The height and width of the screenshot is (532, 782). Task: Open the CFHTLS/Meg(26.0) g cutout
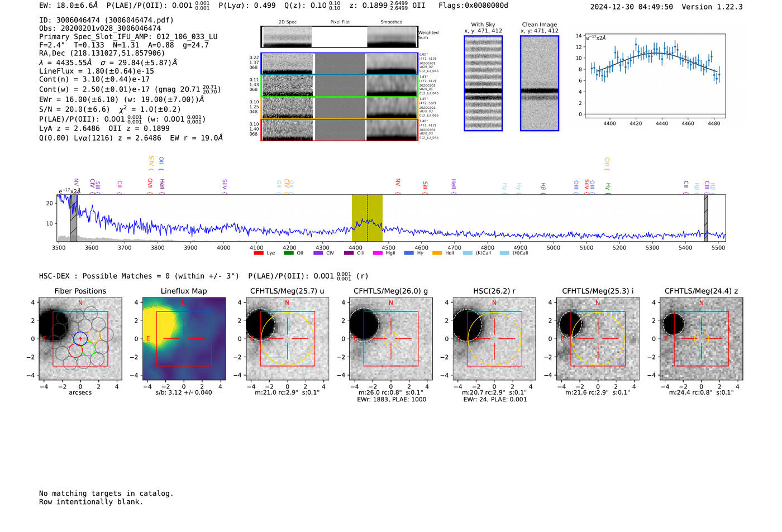tap(391, 339)
